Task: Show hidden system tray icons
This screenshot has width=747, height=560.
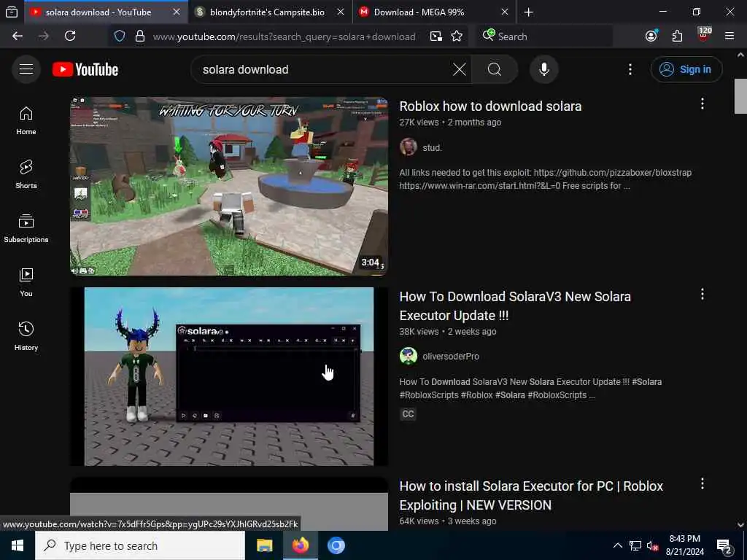Action: coord(617,545)
